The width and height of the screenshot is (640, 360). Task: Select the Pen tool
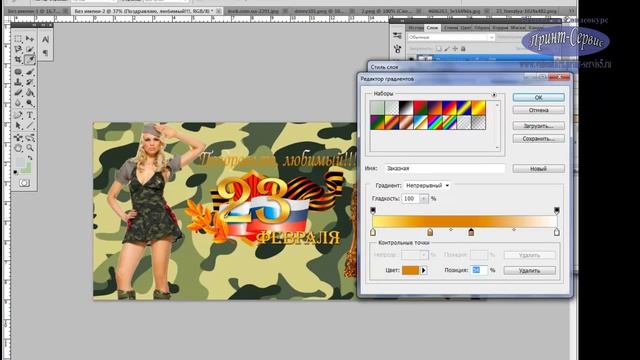[x=18, y=115]
